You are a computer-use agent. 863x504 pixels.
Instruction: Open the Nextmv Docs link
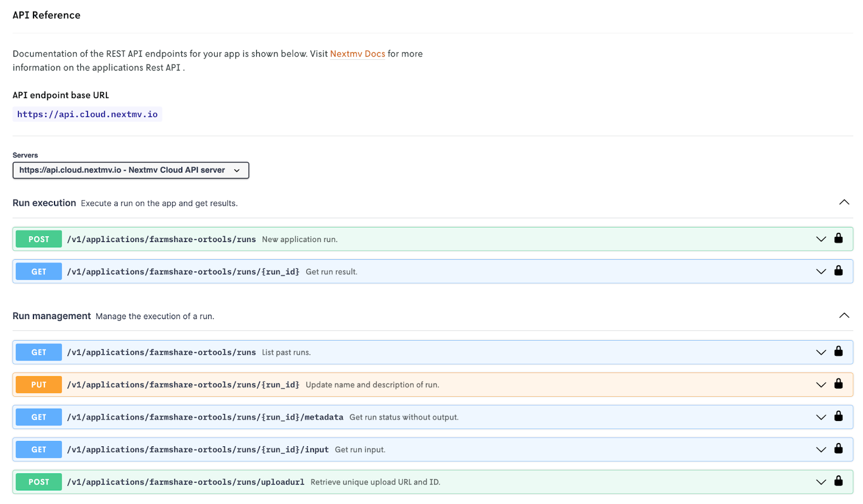click(357, 54)
